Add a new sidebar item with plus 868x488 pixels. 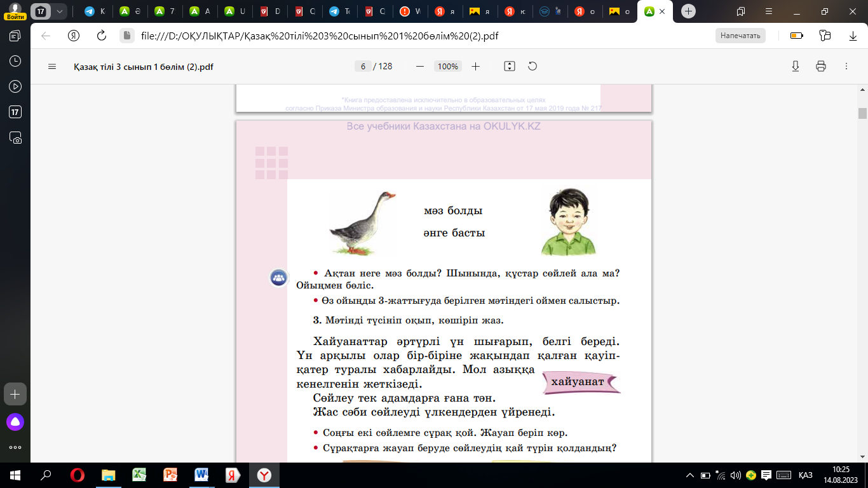click(x=15, y=394)
